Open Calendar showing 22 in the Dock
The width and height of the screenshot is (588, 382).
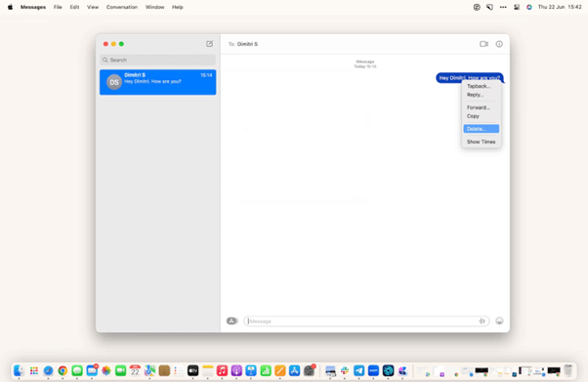click(x=135, y=370)
